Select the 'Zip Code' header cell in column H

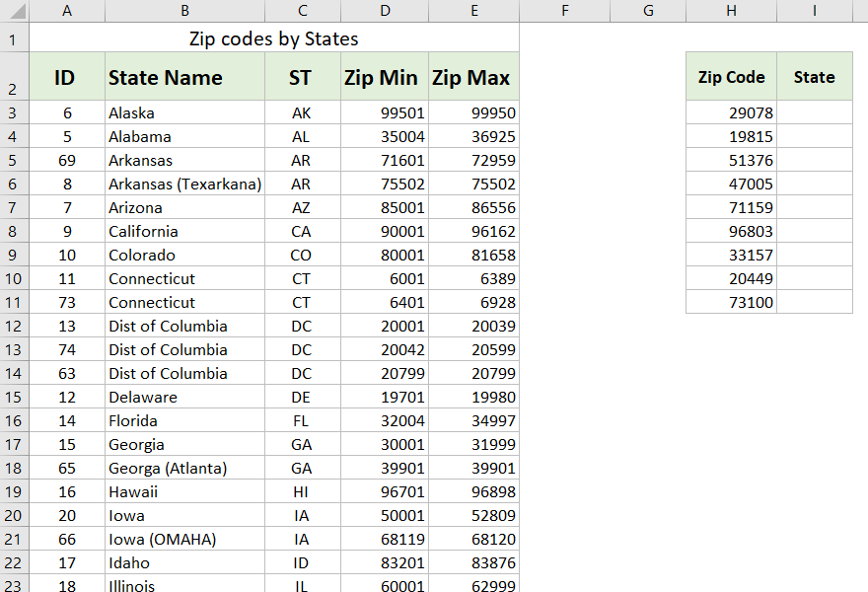(x=731, y=76)
